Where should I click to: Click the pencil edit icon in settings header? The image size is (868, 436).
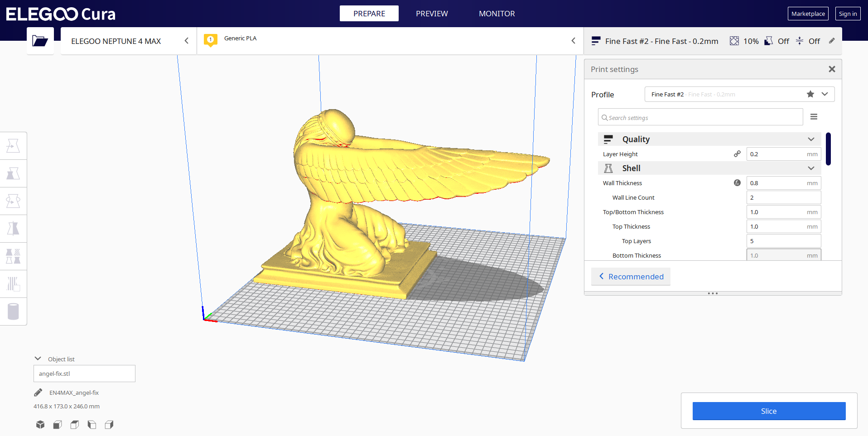tap(832, 41)
